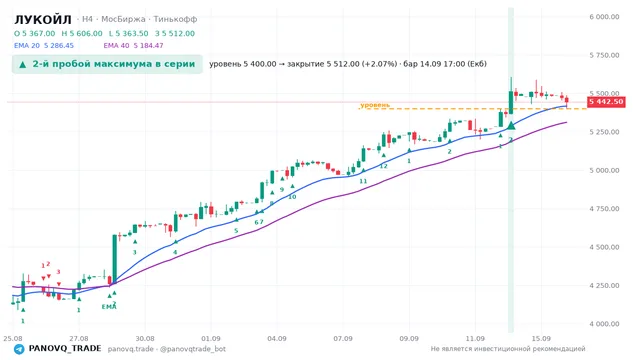
Task: Click the PANOVQ_TRADE channel name
Action: (64, 349)
